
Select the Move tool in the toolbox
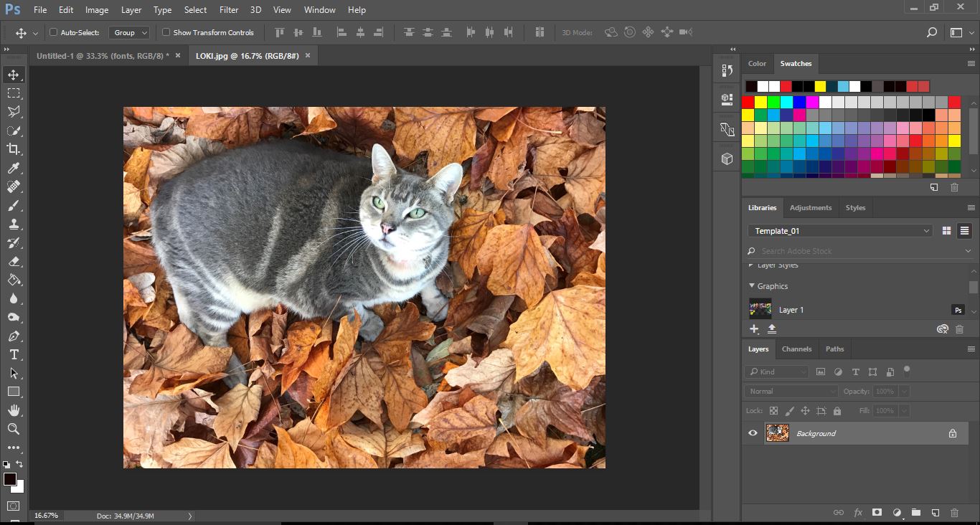coord(14,75)
